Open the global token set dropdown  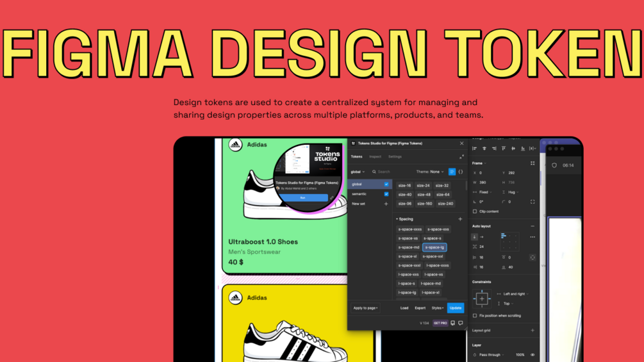click(358, 172)
